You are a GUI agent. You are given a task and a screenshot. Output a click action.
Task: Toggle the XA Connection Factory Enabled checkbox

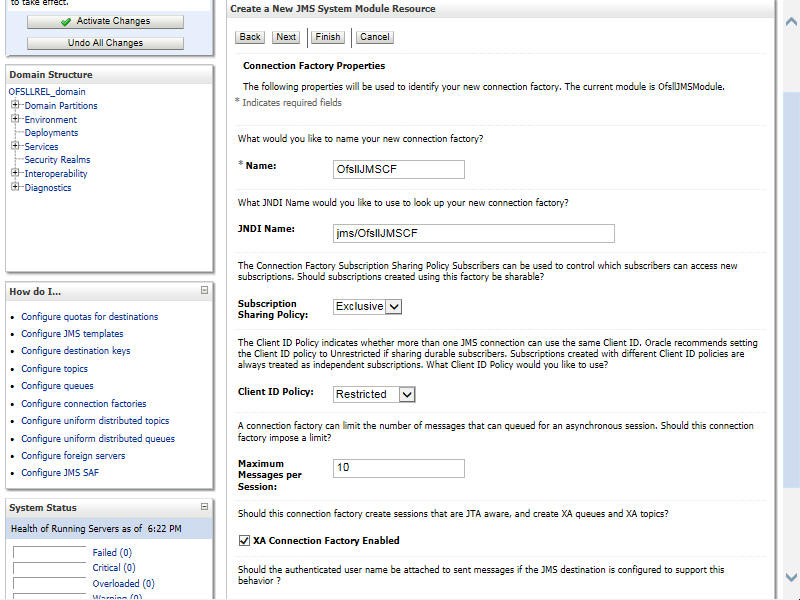point(244,540)
